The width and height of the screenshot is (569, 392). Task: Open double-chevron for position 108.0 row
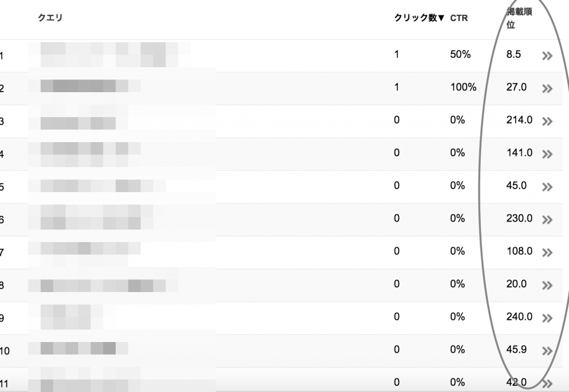click(547, 253)
